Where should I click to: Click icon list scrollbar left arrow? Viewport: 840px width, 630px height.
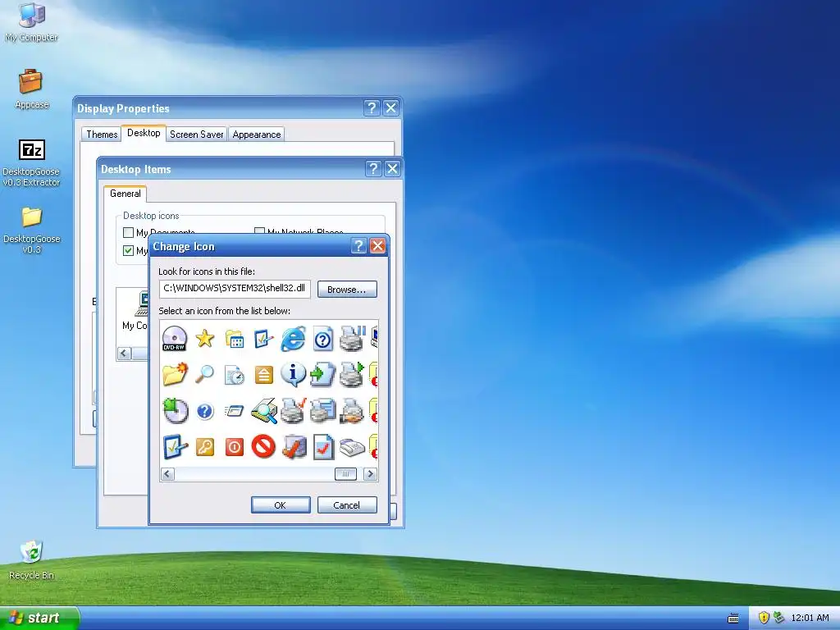pos(167,474)
